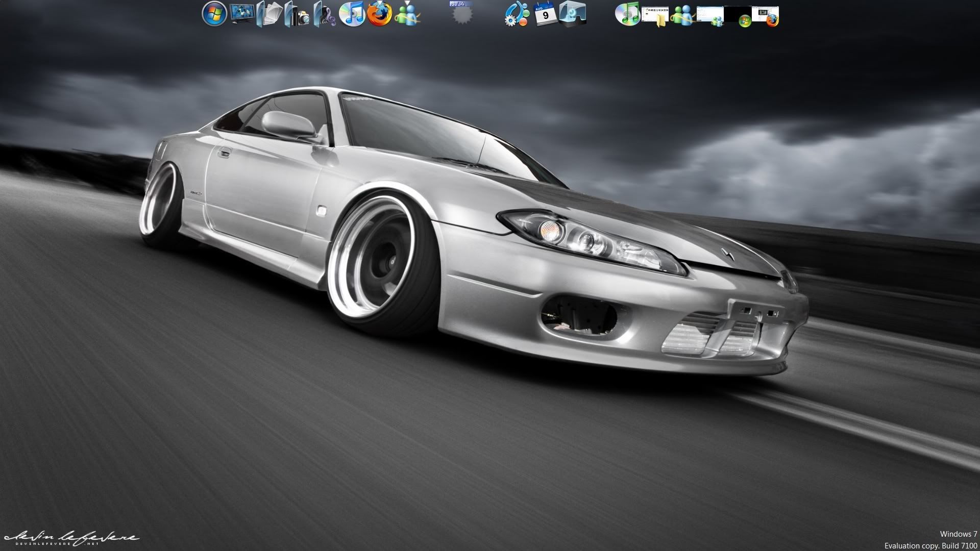This screenshot has height=551, width=980.
Task: Open the camera pictures stack docklet
Action: [x=297, y=14]
